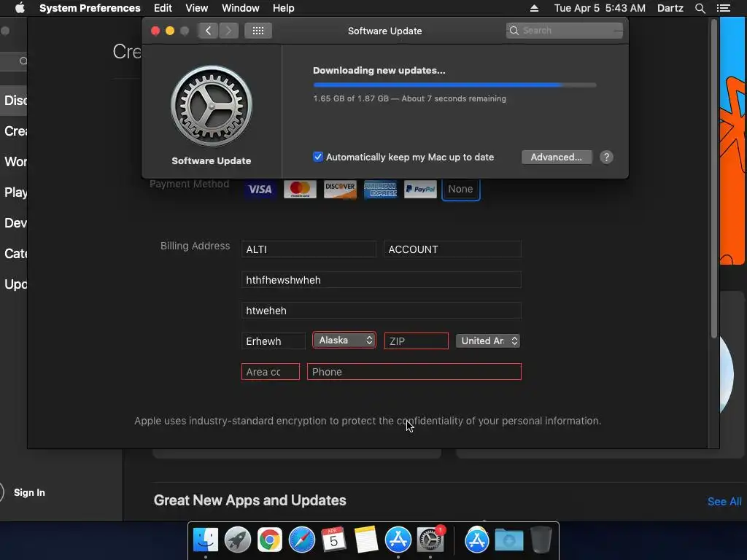Select the Play item in App Store sidebar
Viewport: 747px width, 560px height.
15,192
